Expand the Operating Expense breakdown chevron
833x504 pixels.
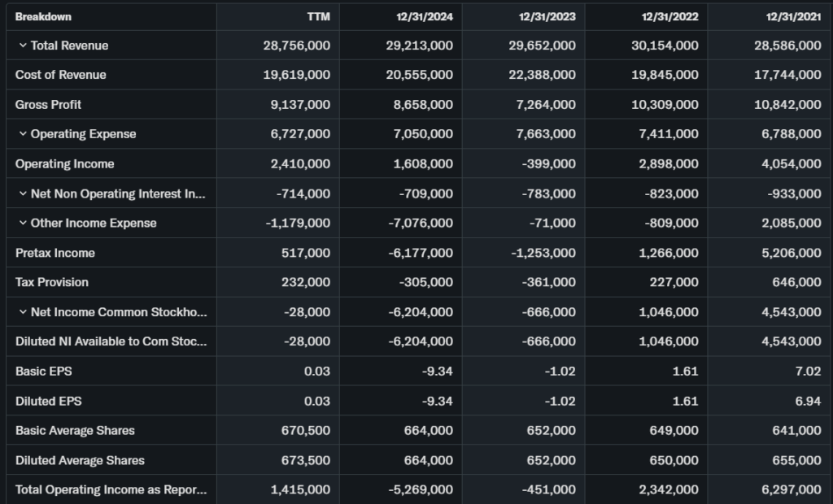point(23,134)
